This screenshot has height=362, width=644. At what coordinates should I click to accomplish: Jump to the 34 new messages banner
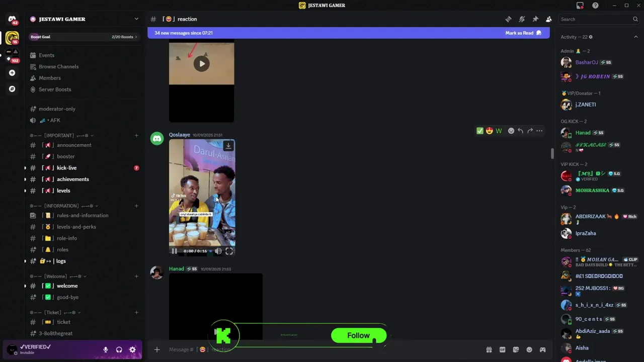348,33
